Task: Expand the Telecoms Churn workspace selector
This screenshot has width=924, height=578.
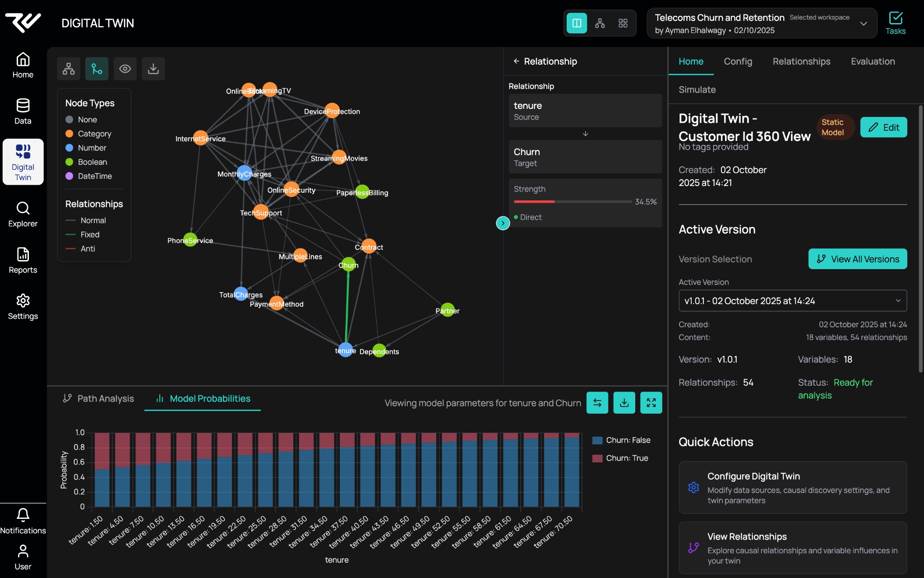Action: pos(863,23)
